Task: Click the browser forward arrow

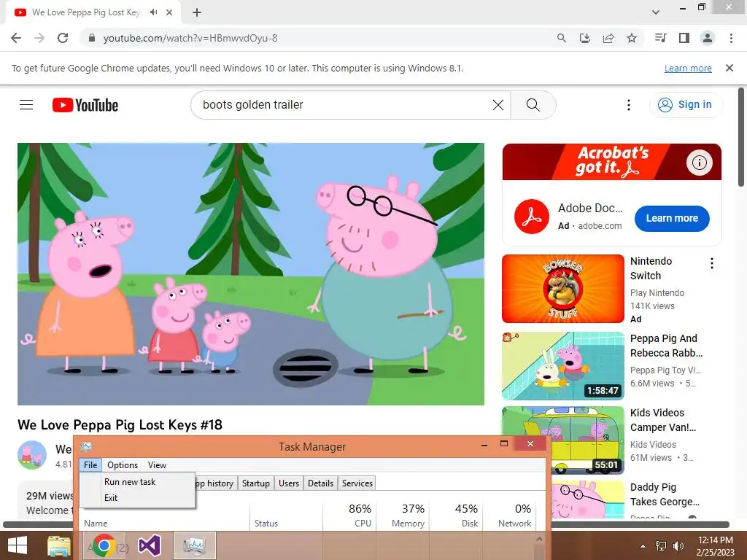Action: tap(39, 38)
